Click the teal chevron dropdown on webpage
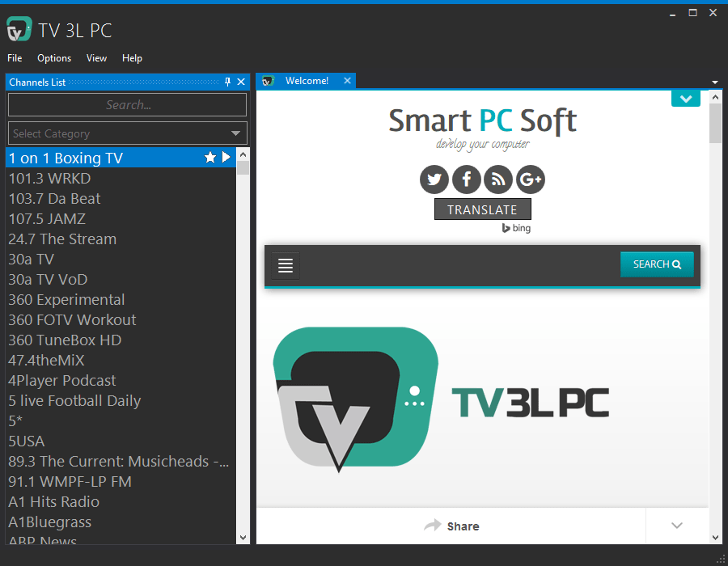This screenshot has width=728, height=566. pos(685,99)
